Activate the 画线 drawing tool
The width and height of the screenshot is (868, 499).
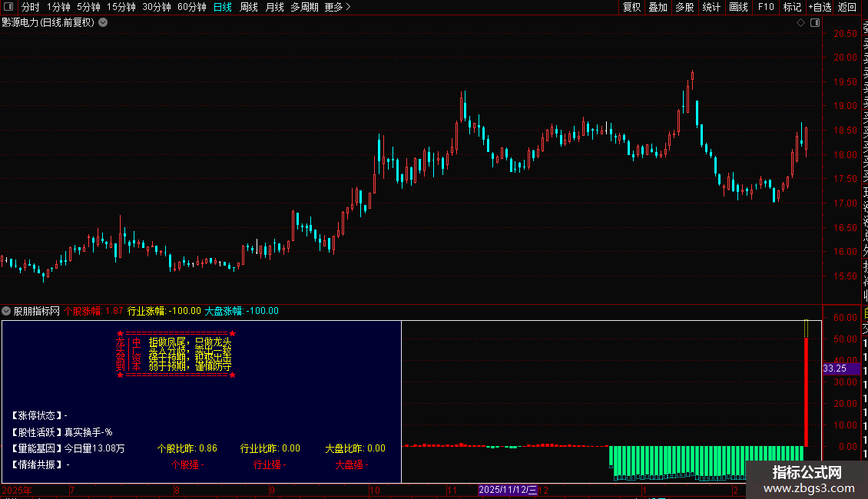click(x=738, y=7)
